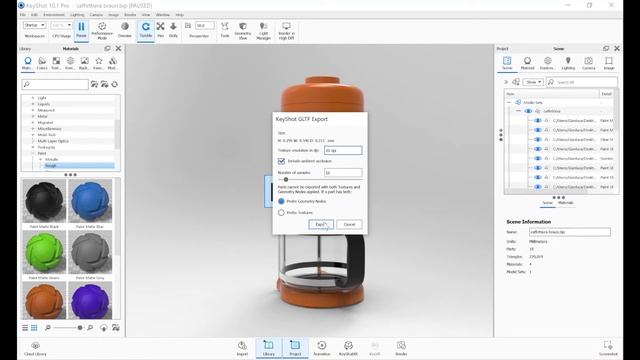This screenshot has width=640, height=360.
Task: Switch library to grid view icon
Action: click(34, 328)
